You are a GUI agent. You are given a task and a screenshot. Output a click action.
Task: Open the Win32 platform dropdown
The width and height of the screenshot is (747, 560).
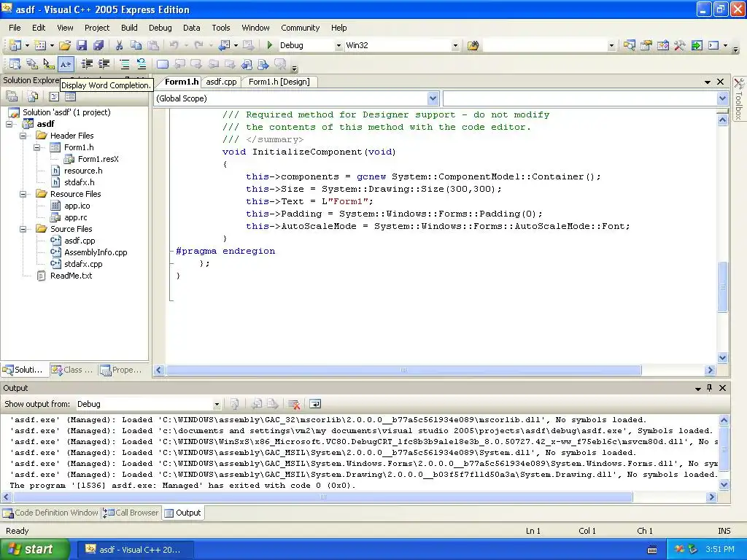455,46
